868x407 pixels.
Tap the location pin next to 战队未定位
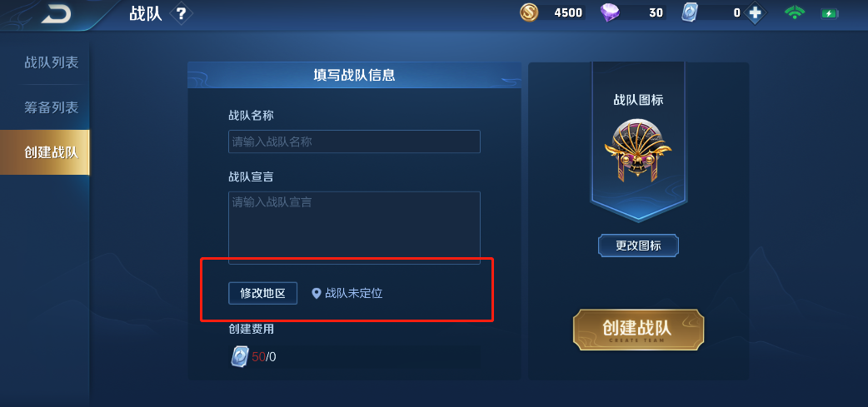[316, 293]
